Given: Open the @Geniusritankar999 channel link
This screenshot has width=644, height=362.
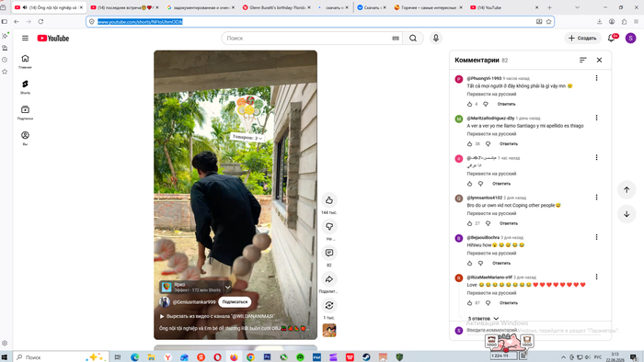Looking at the screenshot, I should [194, 301].
